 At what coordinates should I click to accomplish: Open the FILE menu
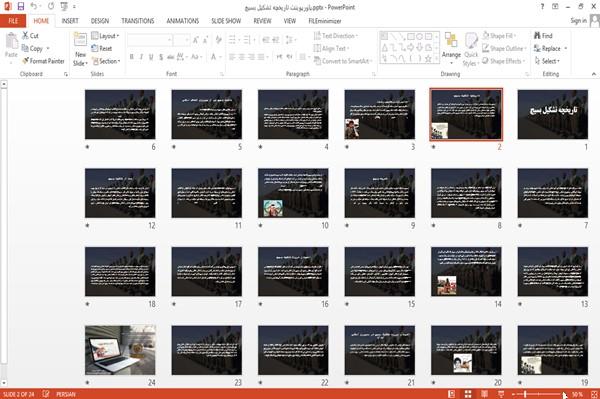13,21
